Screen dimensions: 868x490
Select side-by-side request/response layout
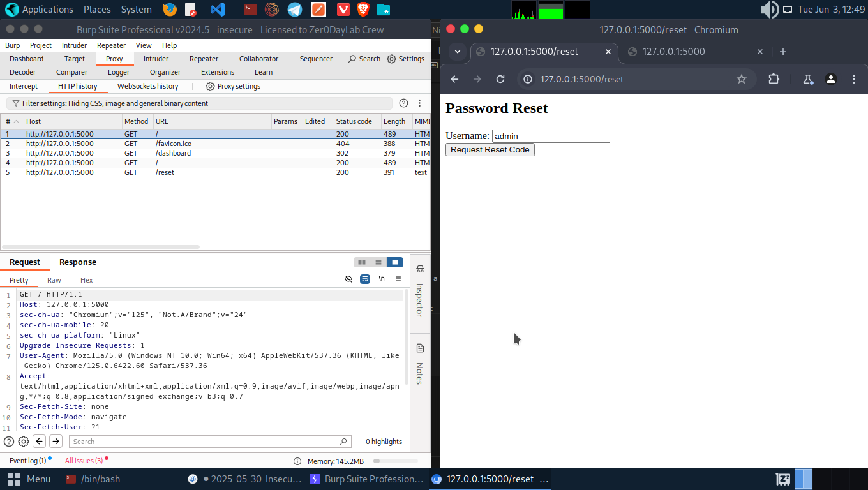[362, 262]
